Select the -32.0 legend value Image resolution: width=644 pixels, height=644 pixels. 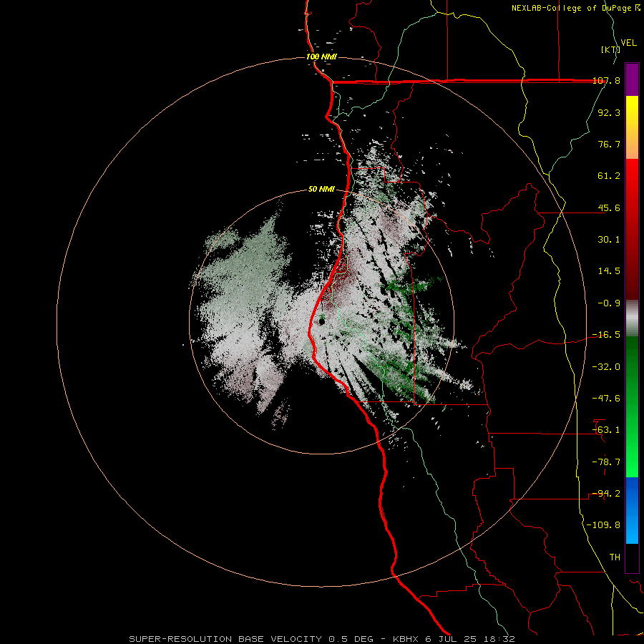tap(606, 367)
